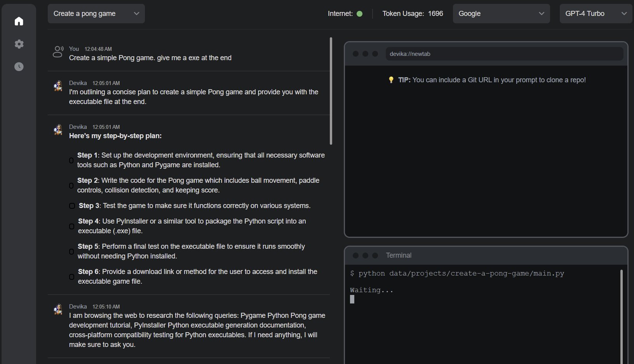Screen dimensions: 634x364
Task: Click the Terminal cursor block
Action: pos(352,299)
